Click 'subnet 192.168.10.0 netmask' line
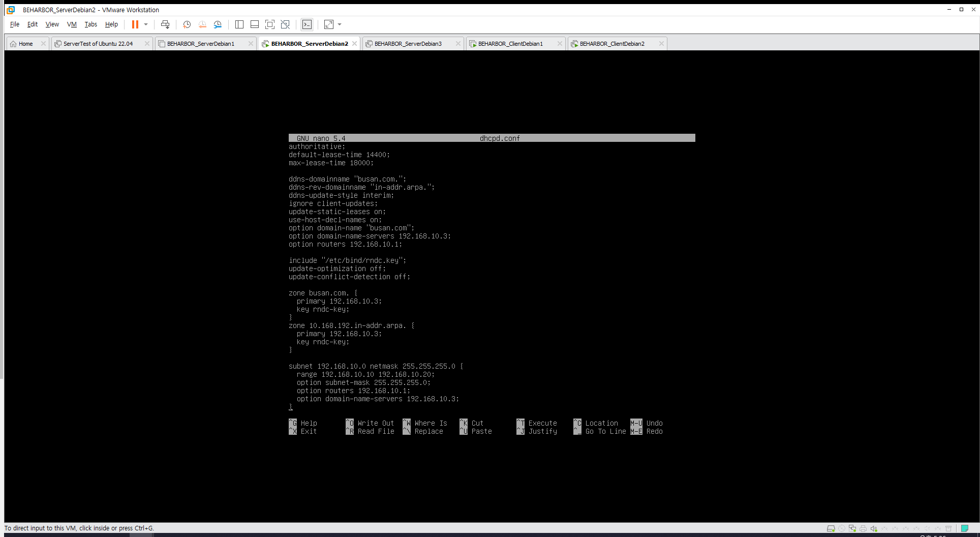 376,366
